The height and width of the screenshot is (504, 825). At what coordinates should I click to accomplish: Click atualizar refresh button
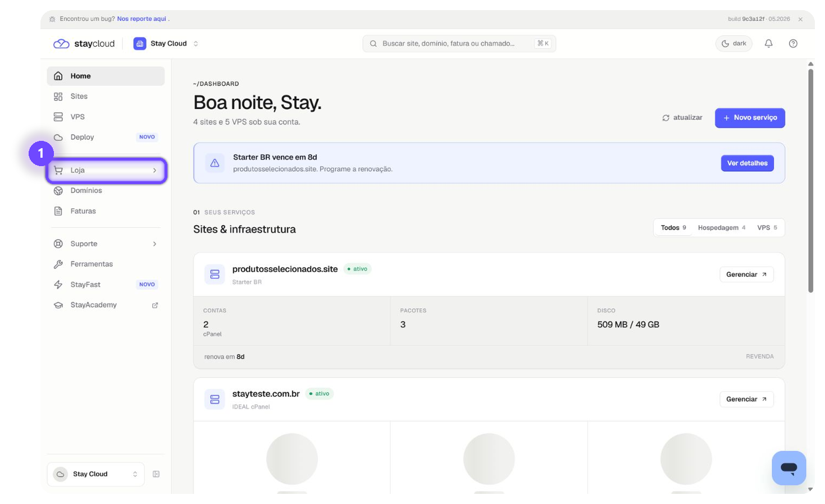[x=682, y=118]
